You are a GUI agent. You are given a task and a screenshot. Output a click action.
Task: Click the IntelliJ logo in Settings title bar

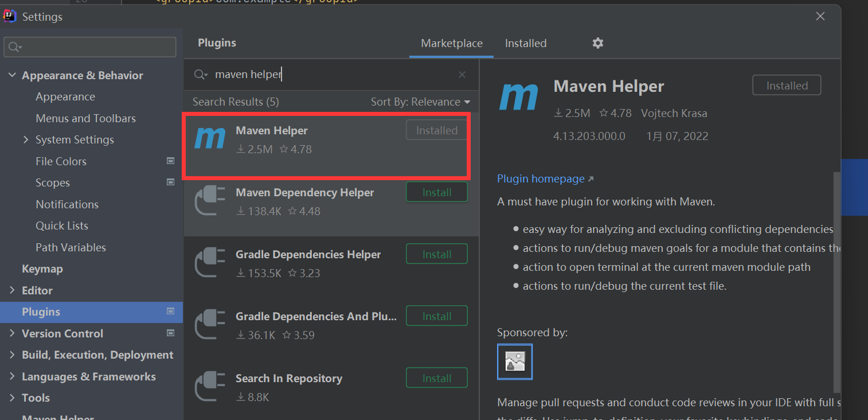[x=10, y=16]
